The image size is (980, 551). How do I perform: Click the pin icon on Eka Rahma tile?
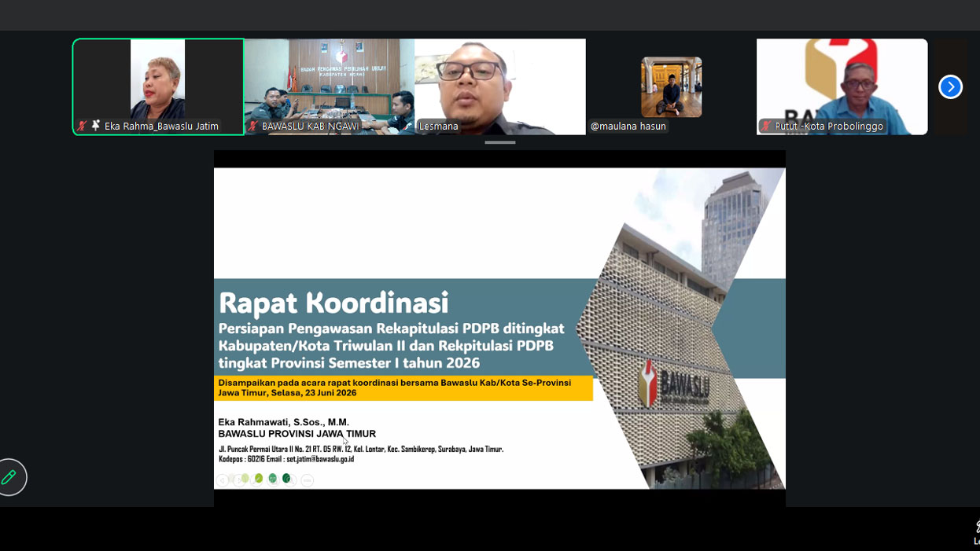coord(96,126)
